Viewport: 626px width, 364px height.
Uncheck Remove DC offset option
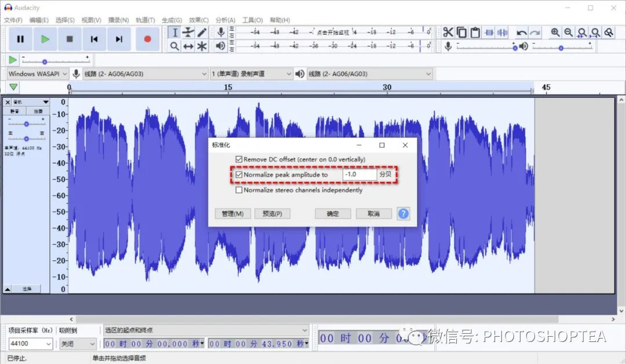tap(239, 159)
